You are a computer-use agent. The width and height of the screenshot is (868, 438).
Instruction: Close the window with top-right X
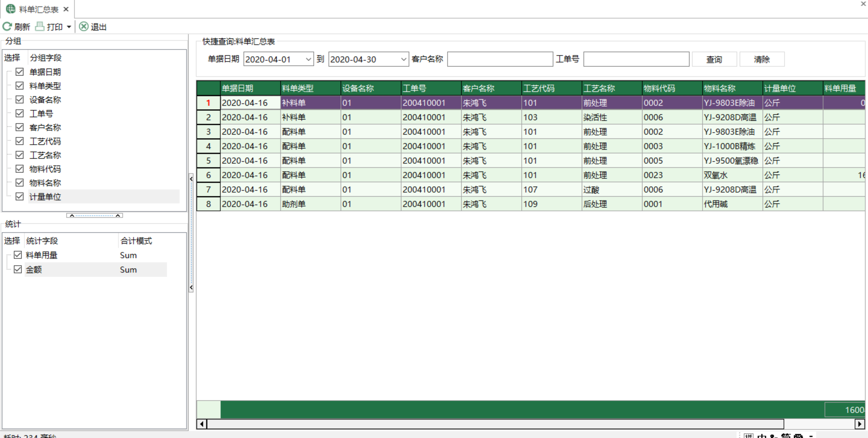tap(863, 4)
